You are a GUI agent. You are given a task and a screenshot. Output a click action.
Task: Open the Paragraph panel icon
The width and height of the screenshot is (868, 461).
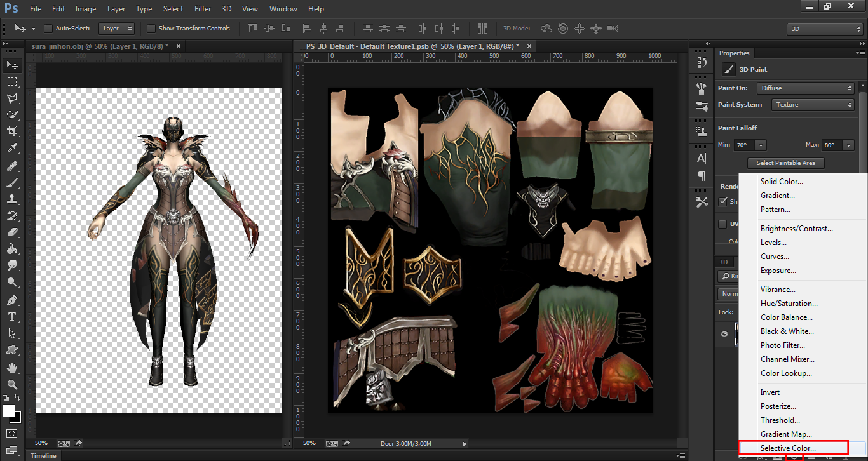click(702, 176)
